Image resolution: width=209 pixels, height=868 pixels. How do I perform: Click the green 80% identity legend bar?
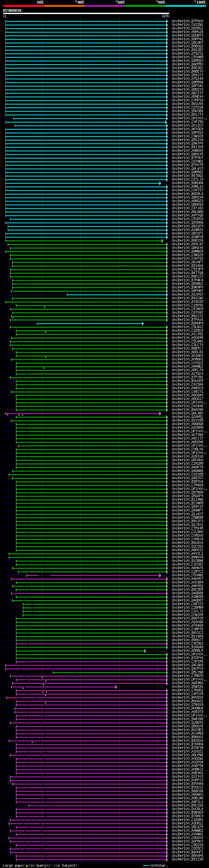145,6
